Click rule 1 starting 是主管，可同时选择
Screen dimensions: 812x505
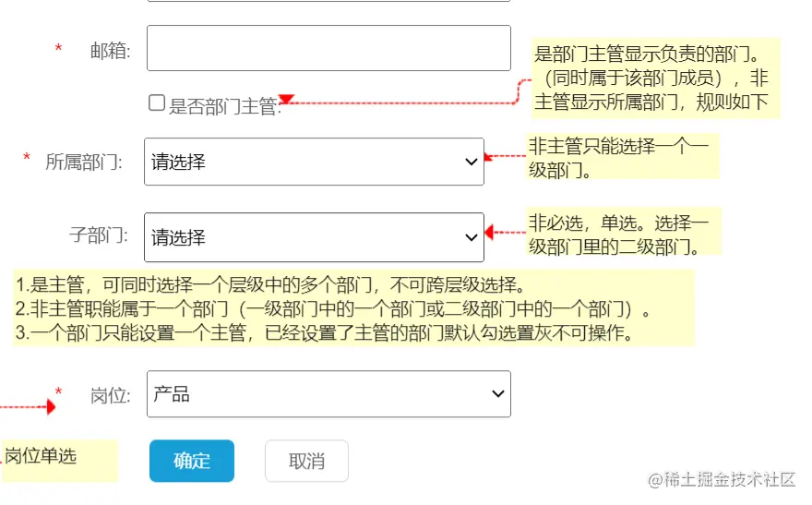(270, 284)
